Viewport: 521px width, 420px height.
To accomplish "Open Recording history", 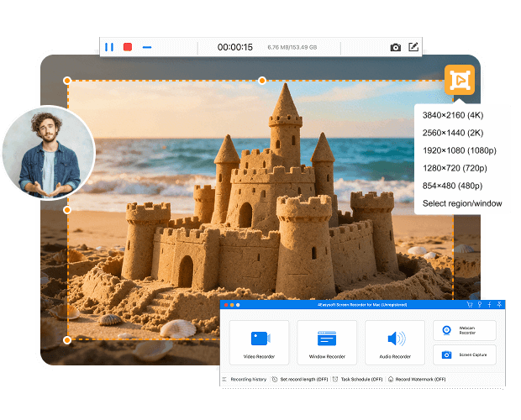I will [245, 380].
